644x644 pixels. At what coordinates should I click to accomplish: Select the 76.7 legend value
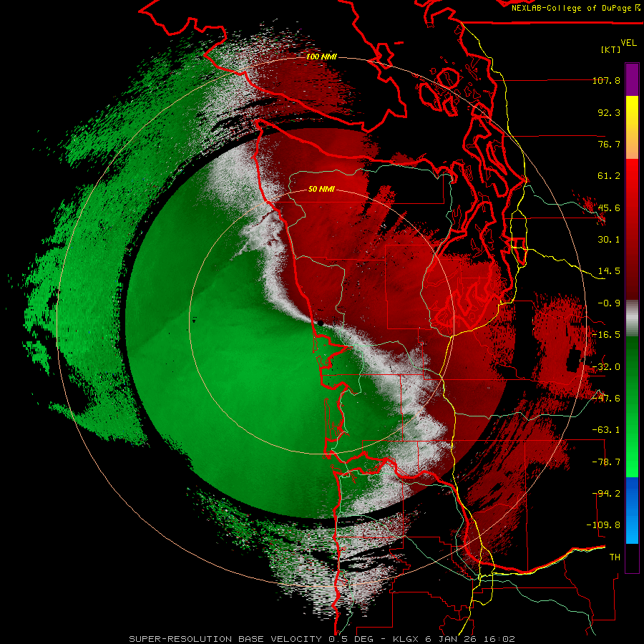tap(609, 144)
